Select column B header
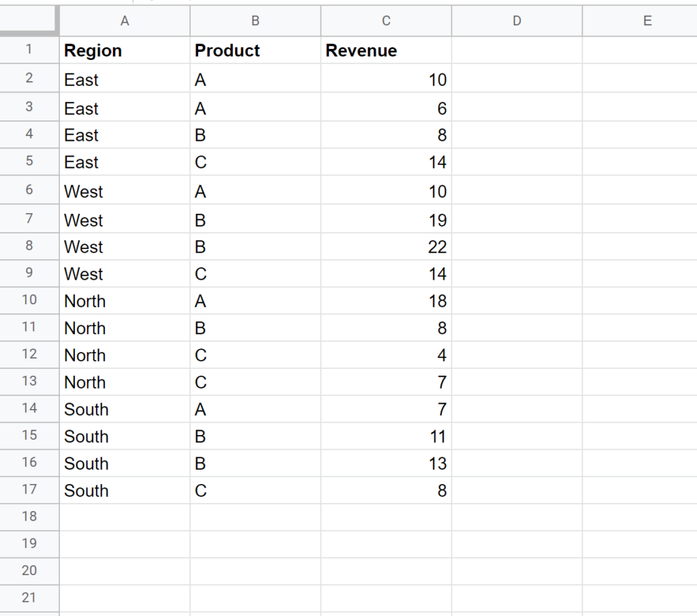 pyautogui.click(x=255, y=21)
